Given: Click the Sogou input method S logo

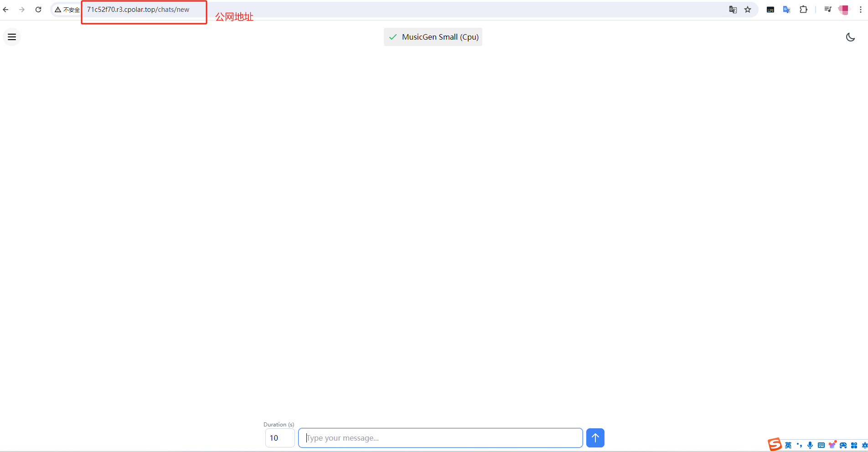Looking at the screenshot, I should (x=775, y=444).
